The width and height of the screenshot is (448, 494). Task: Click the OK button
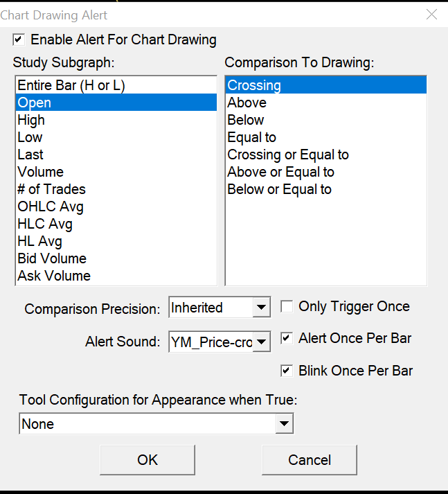click(x=147, y=459)
